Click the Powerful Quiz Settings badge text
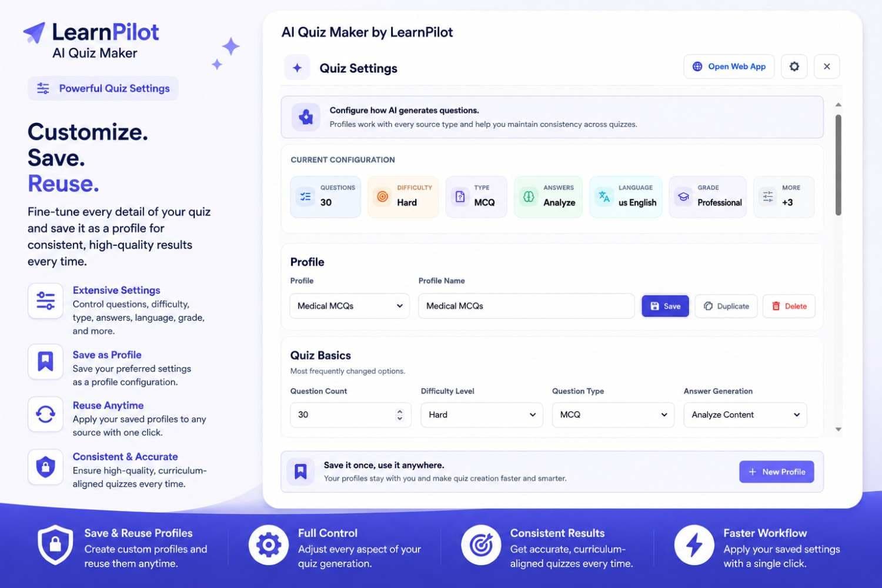The height and width of the screenshot is (588, 882). click(x=114, y=88)
